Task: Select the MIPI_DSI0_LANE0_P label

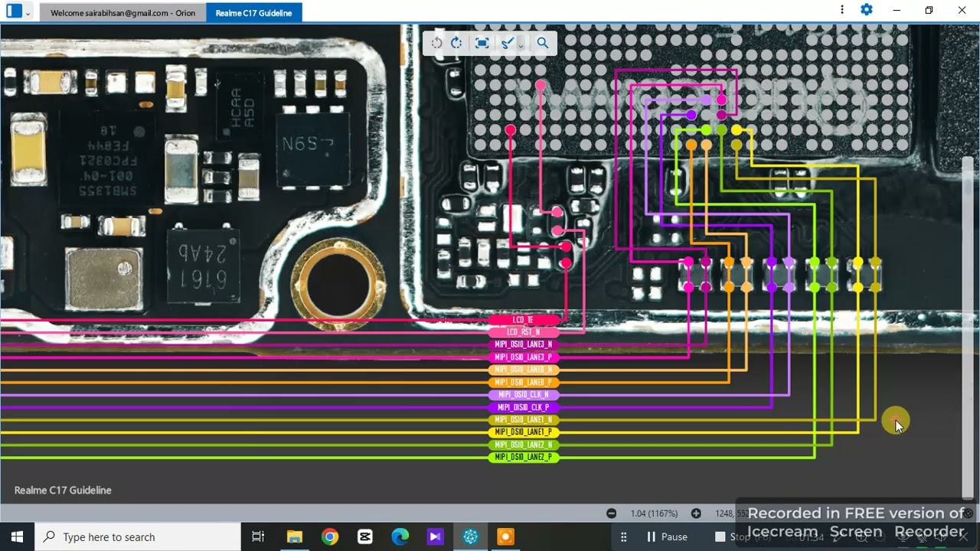Action: [524, 382]
